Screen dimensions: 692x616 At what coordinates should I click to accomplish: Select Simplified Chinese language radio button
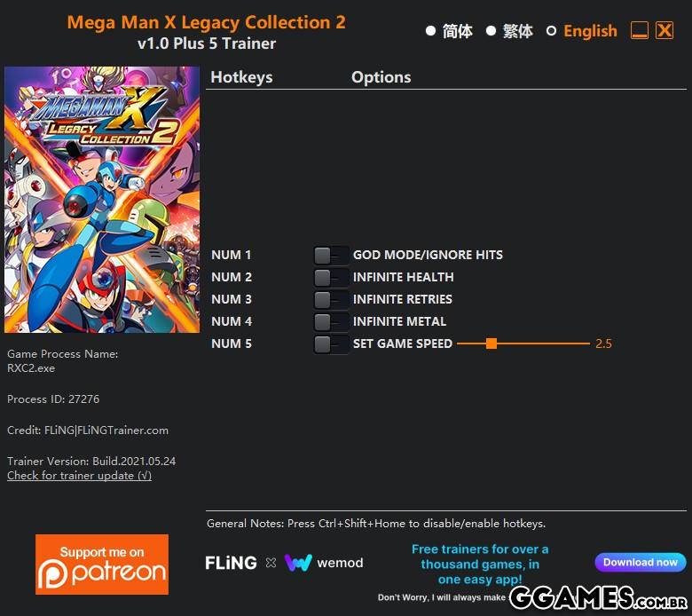[x=431, y=31]
